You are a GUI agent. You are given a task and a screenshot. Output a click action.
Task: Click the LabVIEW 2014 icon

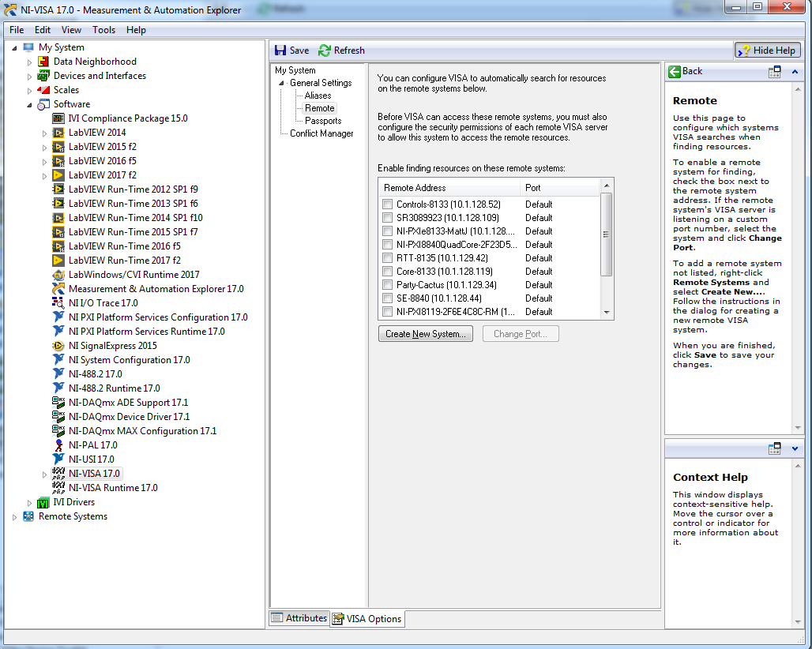click(x=58, y=133)
